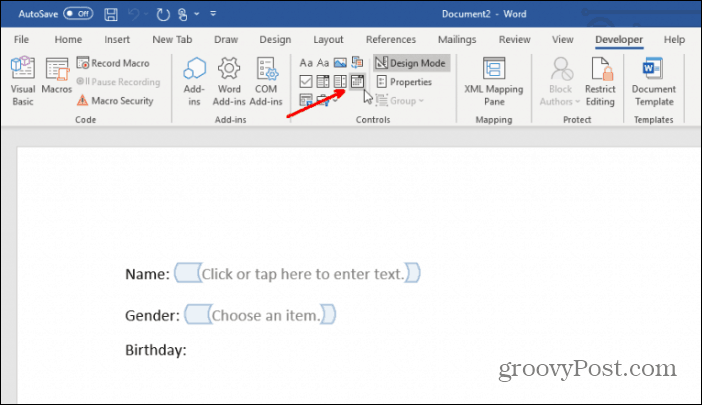This screenshot has width=702, height=405.
Task: Open XML Mapping Pane
Action: pos(494,81)
